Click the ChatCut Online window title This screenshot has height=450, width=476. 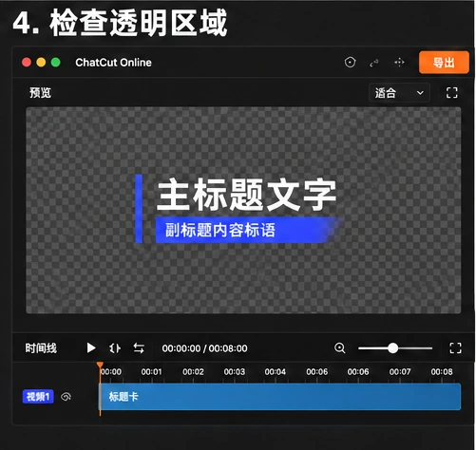[113, 63]
